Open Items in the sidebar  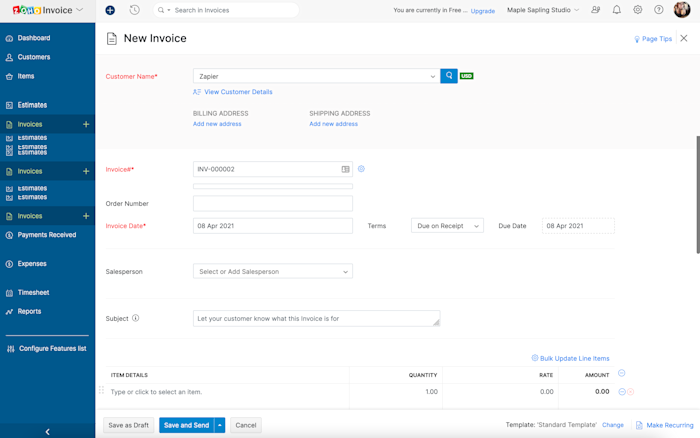[26, 76]
